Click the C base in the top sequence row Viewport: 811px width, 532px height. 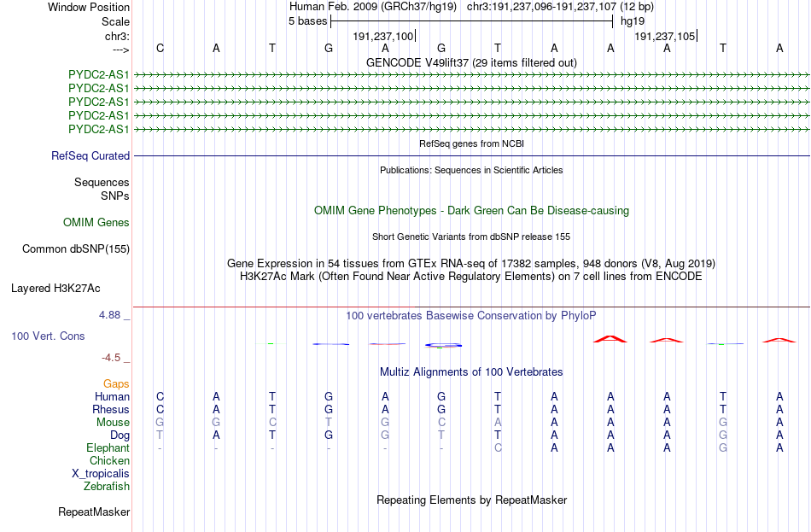click(160, 48)
